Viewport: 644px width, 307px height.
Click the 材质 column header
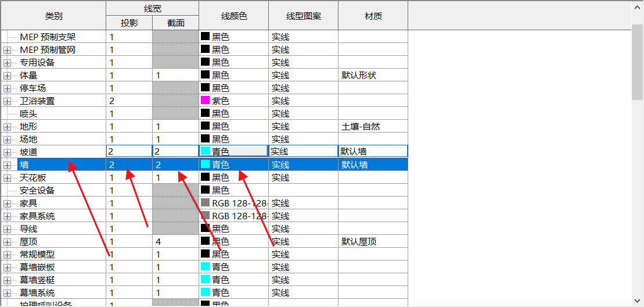coord(373,16)
